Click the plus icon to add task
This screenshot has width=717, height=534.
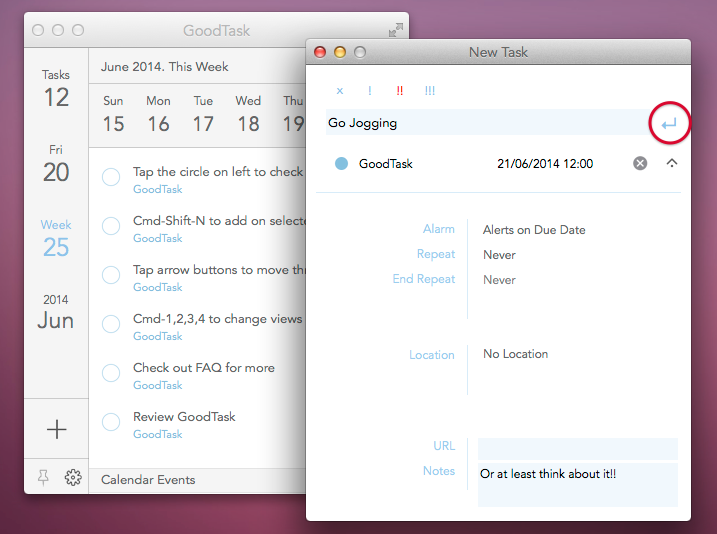[57, 429]
